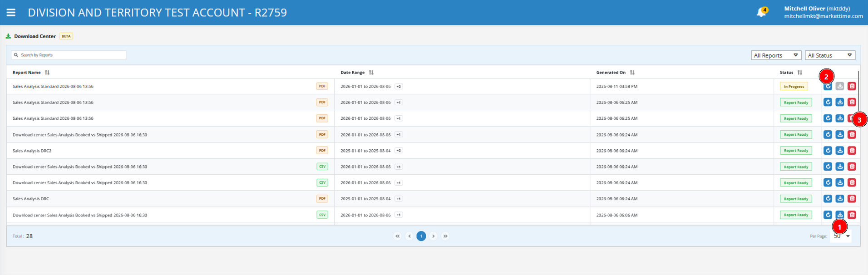
Task: Regenerate the report generated at 06:06 AM
Action: pos(828,215)
